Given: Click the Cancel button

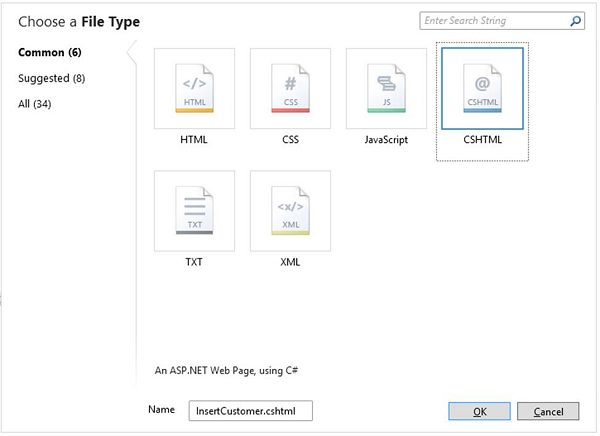Looking at the screenshot, I should tap(549, 411).
